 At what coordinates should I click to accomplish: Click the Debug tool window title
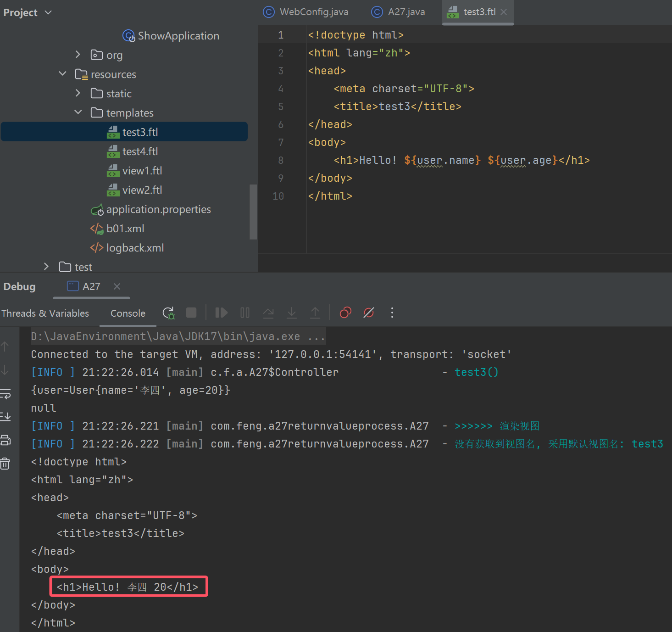click(19, 286)
